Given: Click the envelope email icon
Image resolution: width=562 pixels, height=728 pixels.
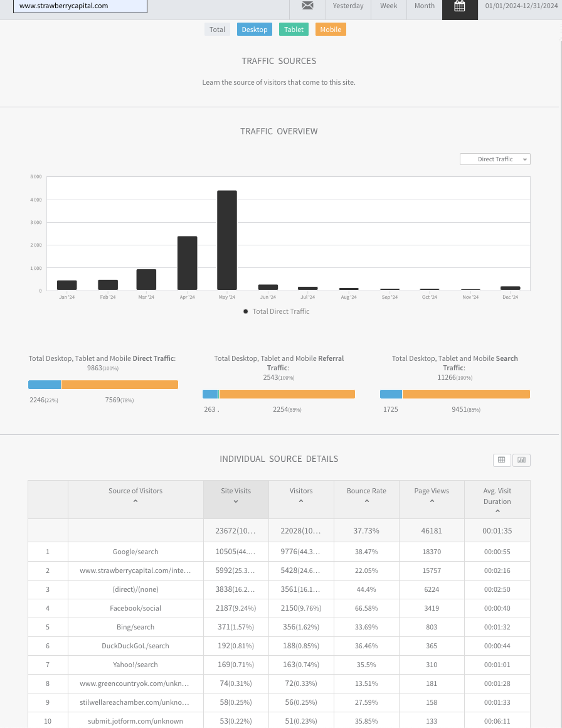Looking at the screenshot, I should coord(307,6).
